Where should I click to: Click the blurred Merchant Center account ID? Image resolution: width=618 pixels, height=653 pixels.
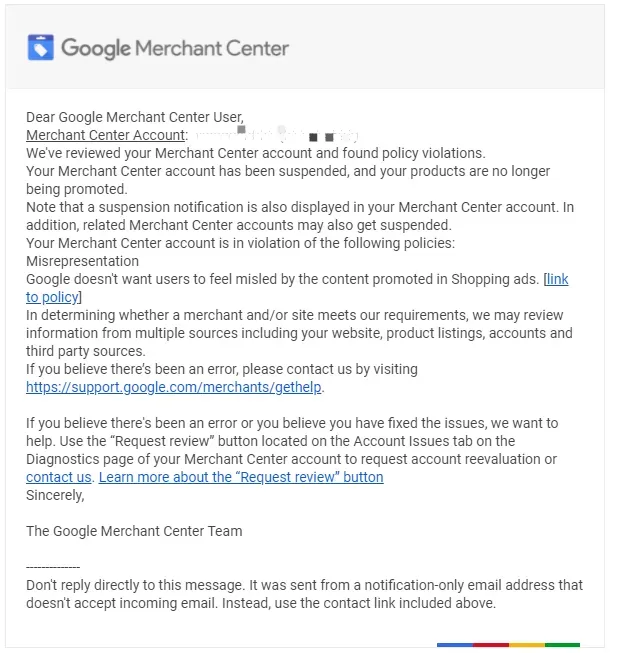(x=277, y=135)
